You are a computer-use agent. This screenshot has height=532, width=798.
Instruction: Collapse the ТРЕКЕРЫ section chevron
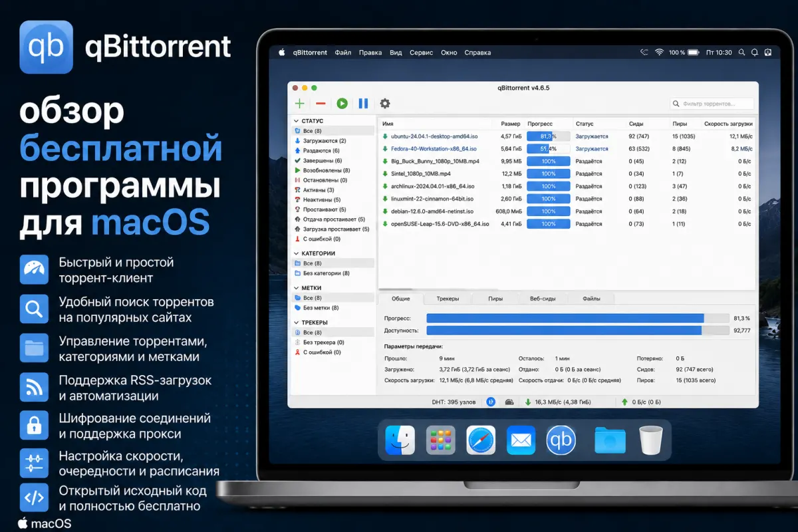[296, 323]
